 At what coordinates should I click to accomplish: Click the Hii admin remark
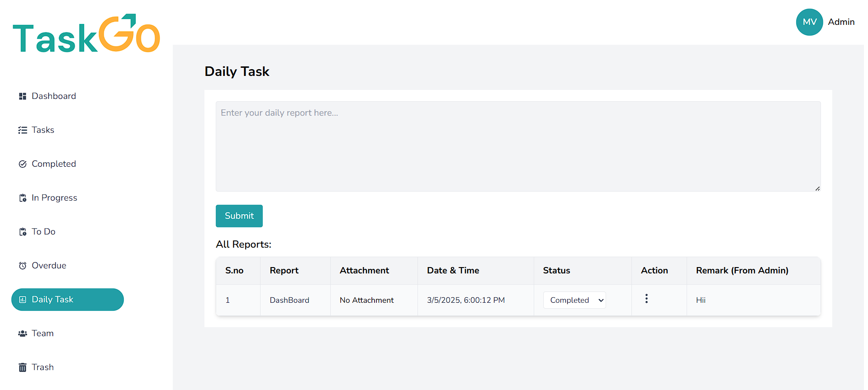tap(701, 300)
